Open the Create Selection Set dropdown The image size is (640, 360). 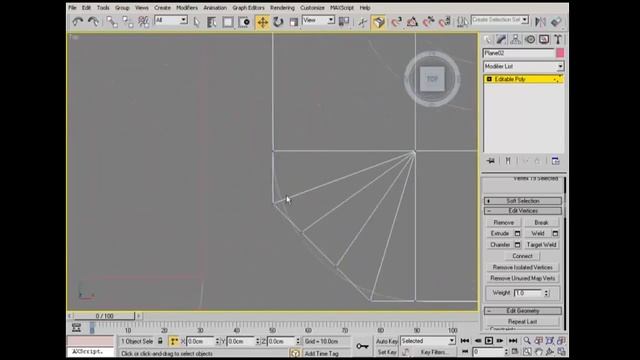point(500,20)
